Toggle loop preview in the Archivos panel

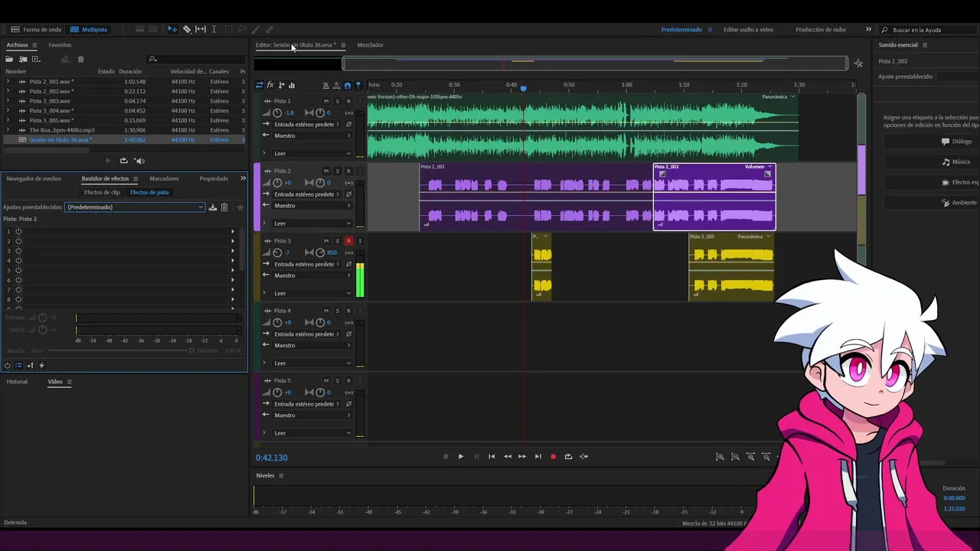coord(123,161)
